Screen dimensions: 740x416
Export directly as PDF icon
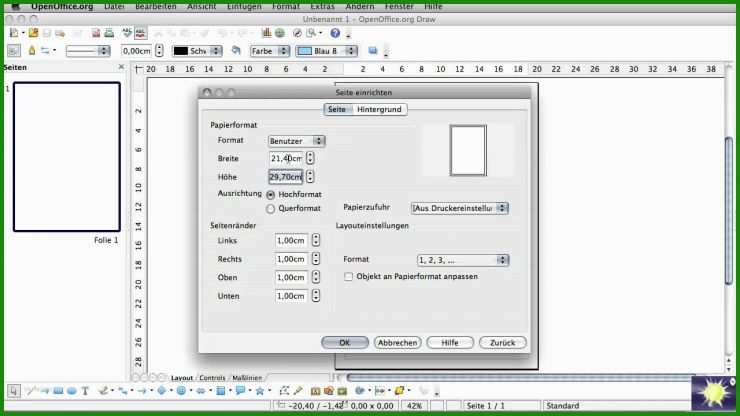coord(96,33)
